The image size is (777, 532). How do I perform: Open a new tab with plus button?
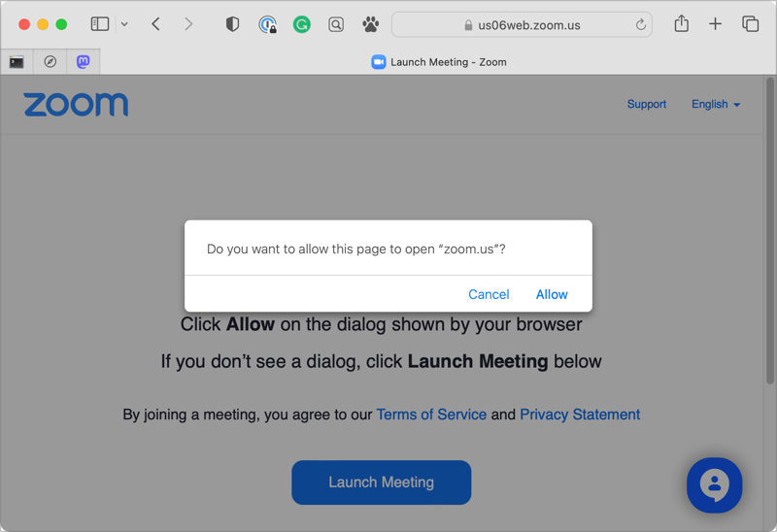[x=715, y=24]
